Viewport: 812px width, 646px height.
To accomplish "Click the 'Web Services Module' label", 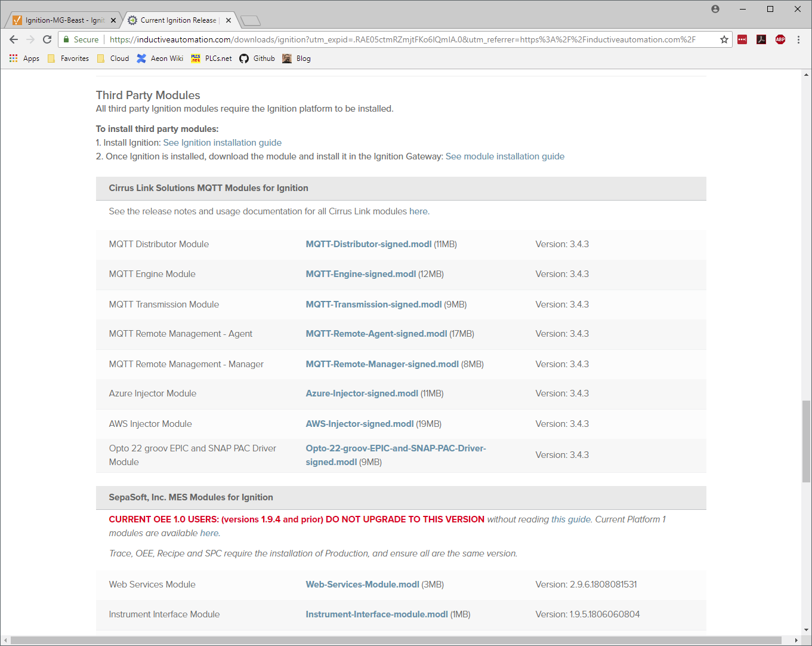I will point(152,585).
